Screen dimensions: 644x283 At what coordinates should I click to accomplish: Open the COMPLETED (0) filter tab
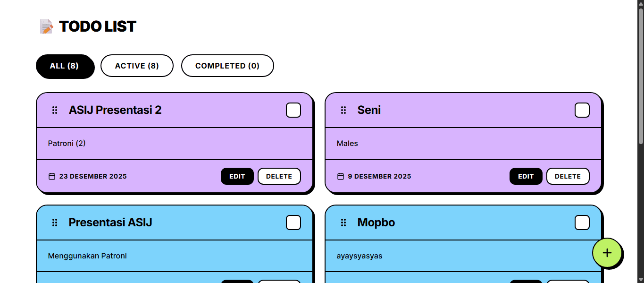227,66
